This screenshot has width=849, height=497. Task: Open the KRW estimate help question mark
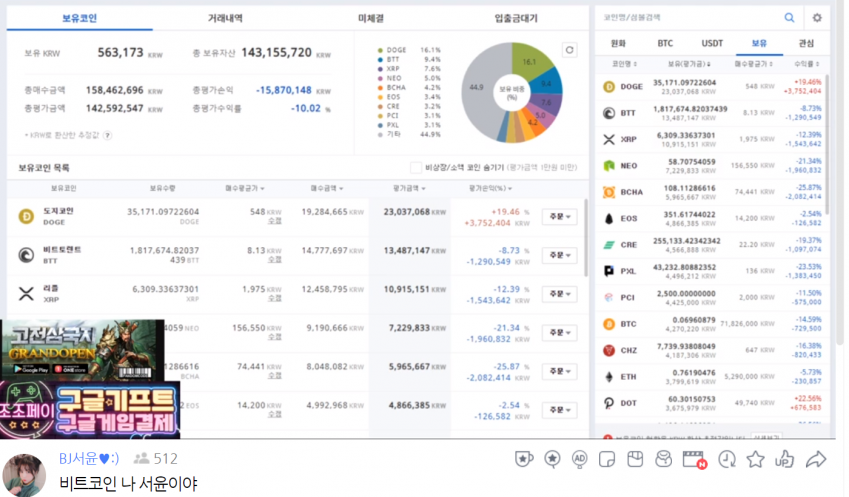[108, 135]
